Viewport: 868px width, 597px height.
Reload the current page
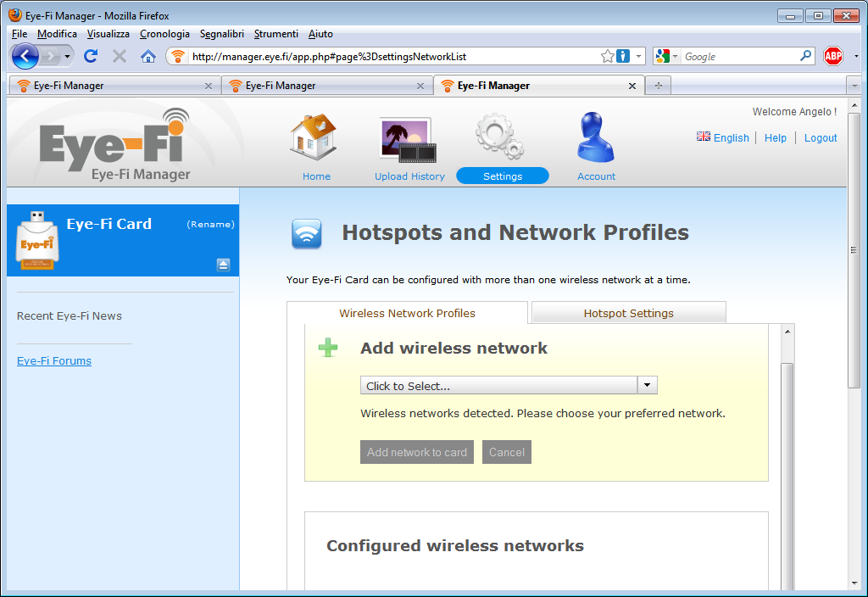click(91, 56)
